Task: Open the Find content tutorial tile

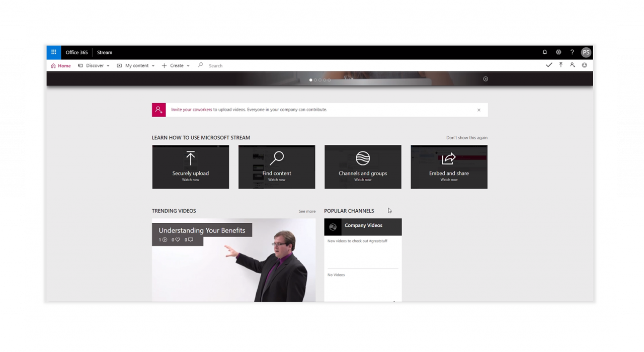Action: click(277, 167)
